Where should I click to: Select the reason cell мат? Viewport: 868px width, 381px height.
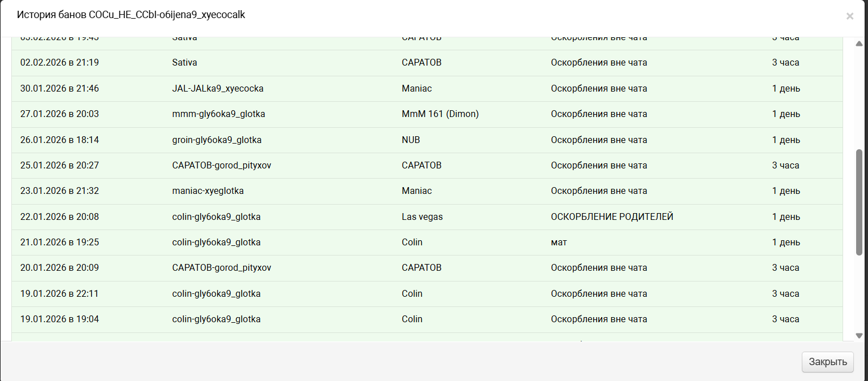559,243
